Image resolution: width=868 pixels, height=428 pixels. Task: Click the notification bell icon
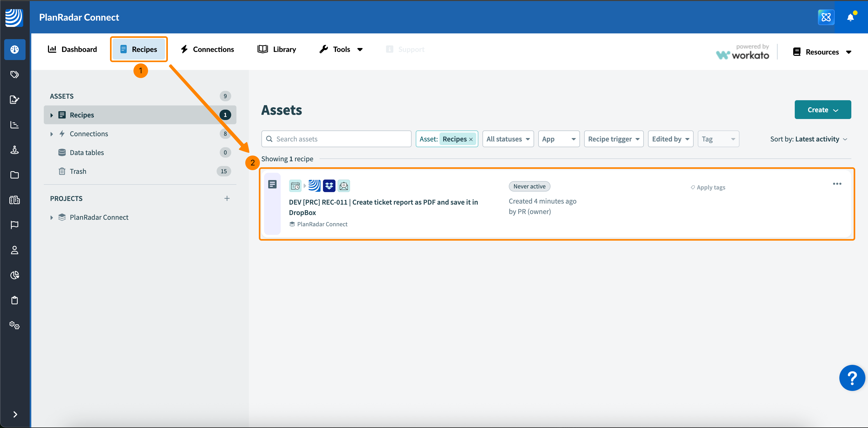click(x=850, y=17)
